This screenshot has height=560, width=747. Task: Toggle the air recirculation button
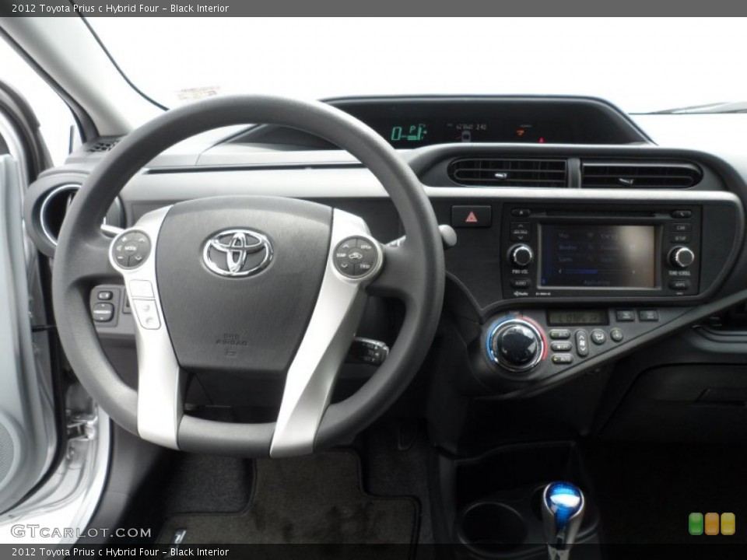pyautogui.click(x=598, y=337)
